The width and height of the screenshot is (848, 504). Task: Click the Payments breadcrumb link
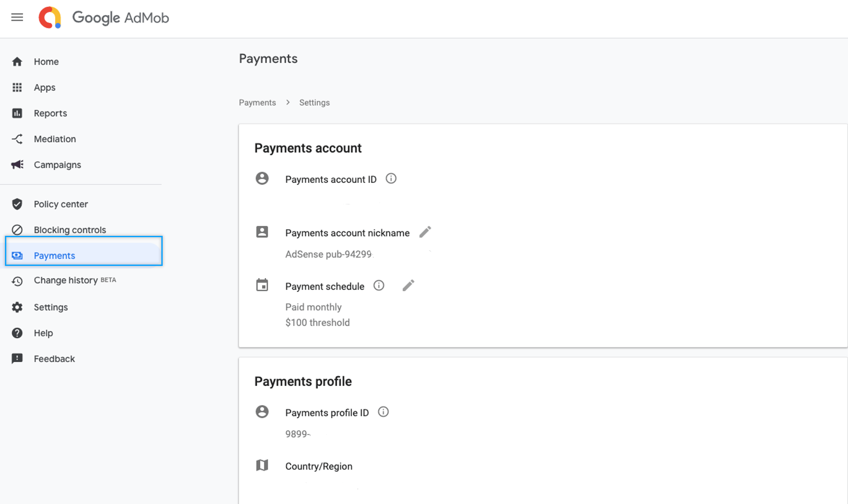pos(257,103)
